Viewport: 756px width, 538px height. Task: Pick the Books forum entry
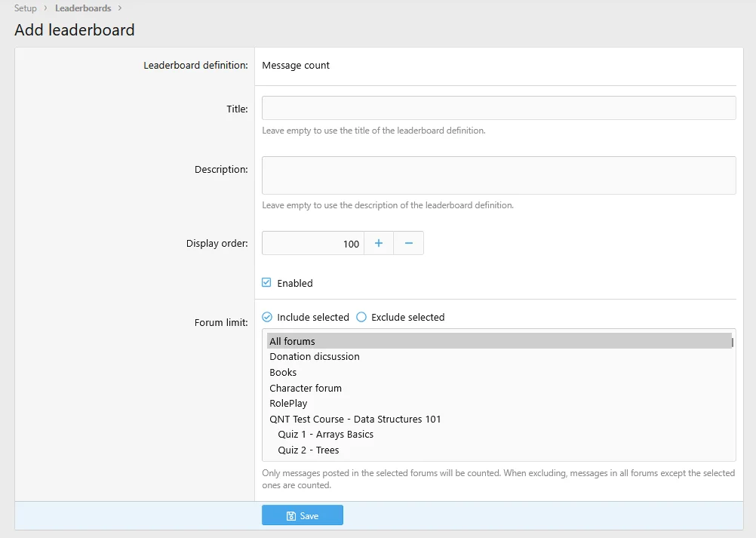499,373
